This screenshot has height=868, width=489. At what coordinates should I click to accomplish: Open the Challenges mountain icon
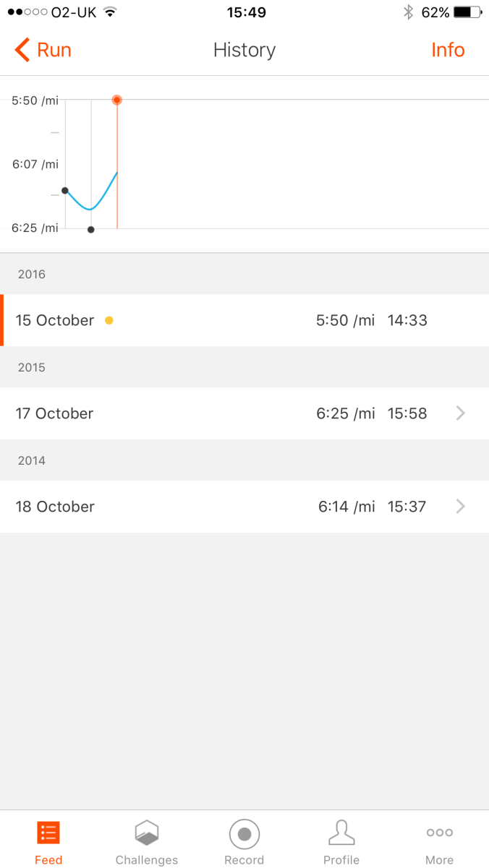click(x=147, y=833)
